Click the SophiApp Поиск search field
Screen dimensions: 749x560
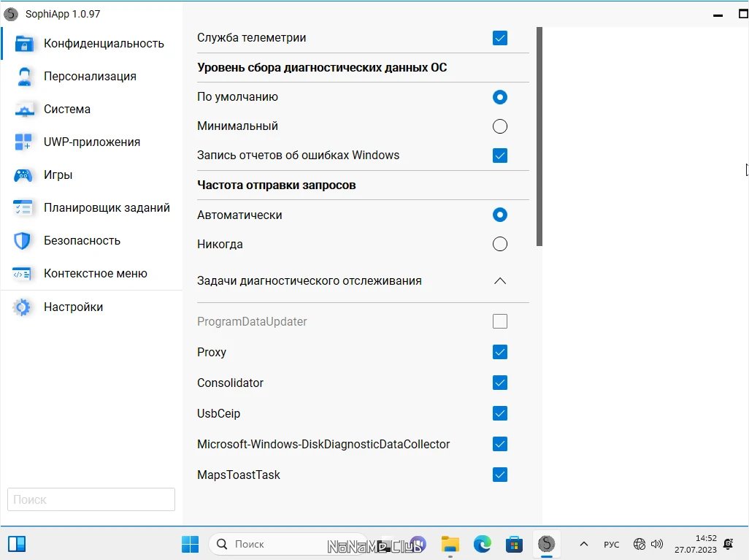point(91,499)
